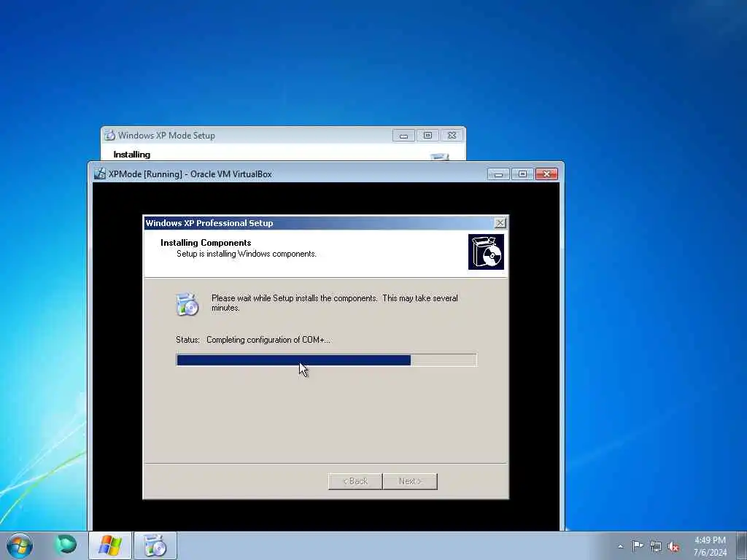Close the XPMode VirtualBox window
The width and height of the screenshot is (747, 560).
pos(546,174)
